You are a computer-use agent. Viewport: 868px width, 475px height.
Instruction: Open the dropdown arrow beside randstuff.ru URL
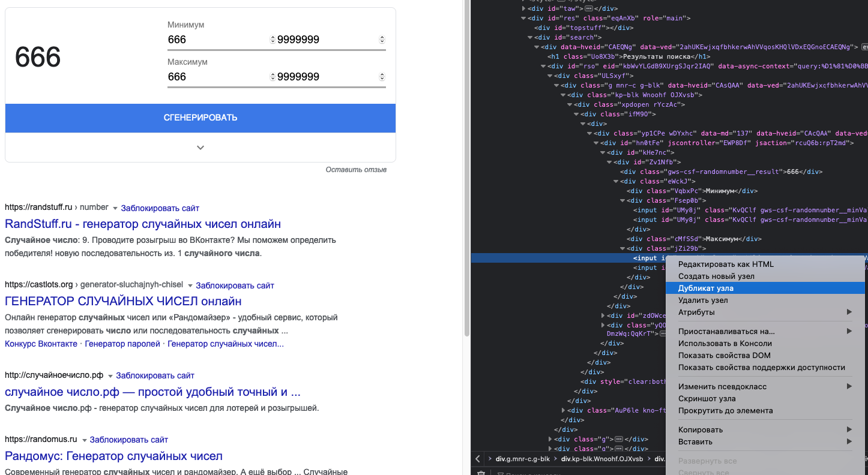pos(115,208)
